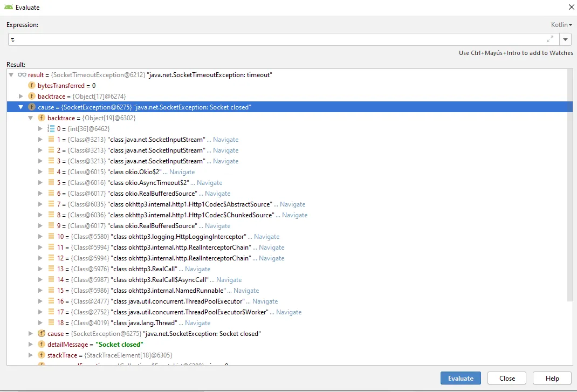Navigate to Http1Codec$ChunkedSource class
Image resolution: width=577 pixels, height=392 pixels.
tap(295, 215)
